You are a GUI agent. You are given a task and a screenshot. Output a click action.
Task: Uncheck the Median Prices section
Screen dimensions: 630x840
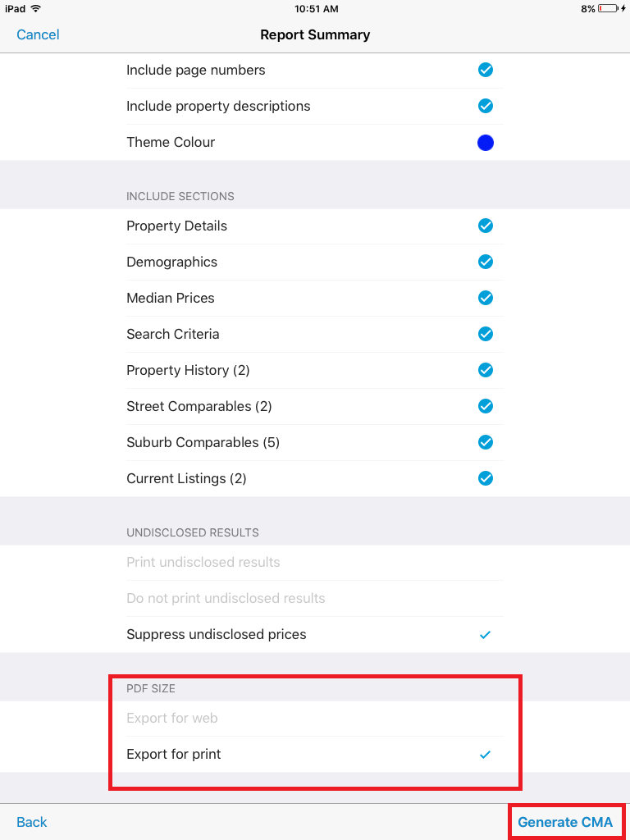coord(486,299)
